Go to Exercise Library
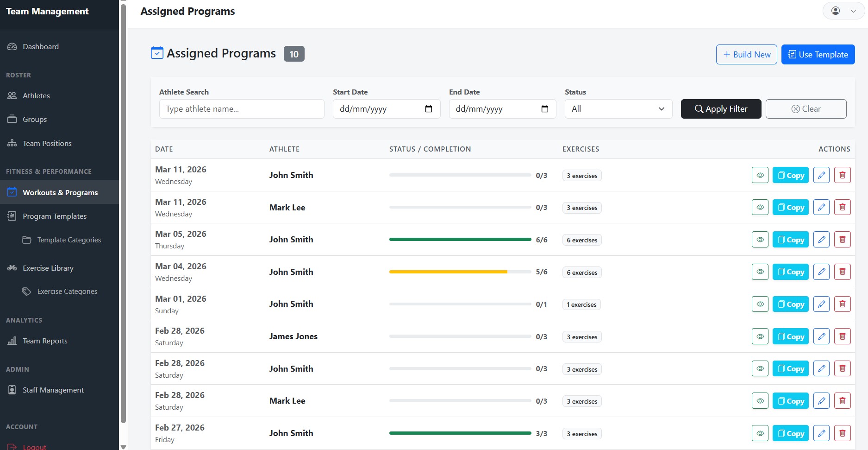This screenshot has height=450, width=868. tap(59, 268)
